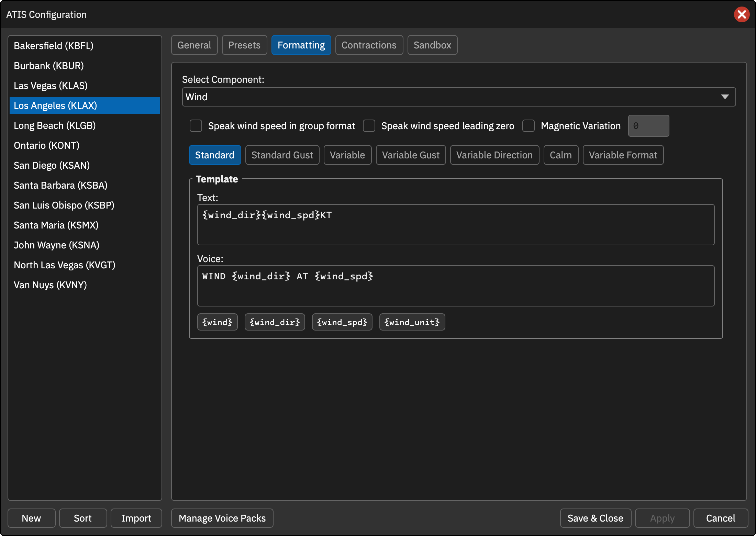Select the Standard wind template tab

point(215,155)
